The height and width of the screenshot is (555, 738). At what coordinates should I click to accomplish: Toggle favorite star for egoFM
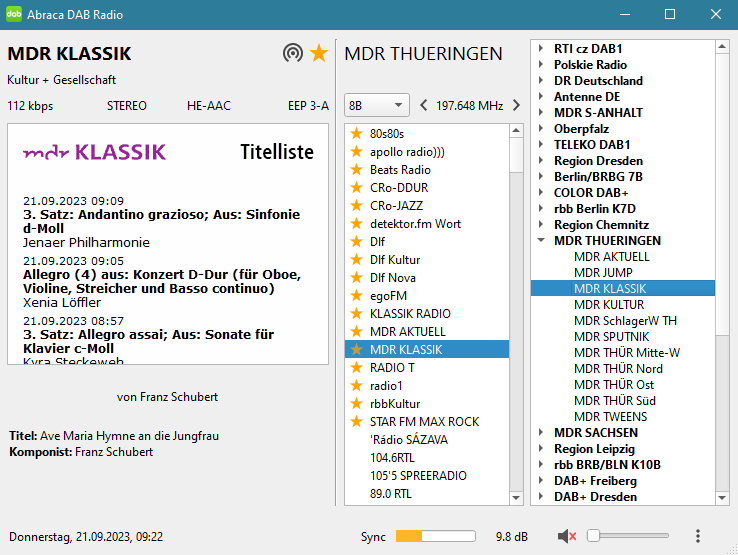click(x=357, y=296)
